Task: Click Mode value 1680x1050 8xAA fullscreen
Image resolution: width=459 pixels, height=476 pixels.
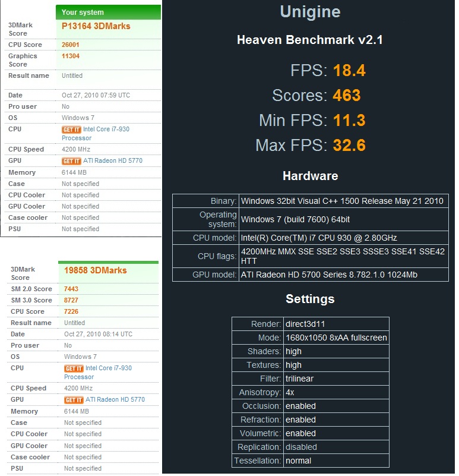Action: tap(336, 338)
